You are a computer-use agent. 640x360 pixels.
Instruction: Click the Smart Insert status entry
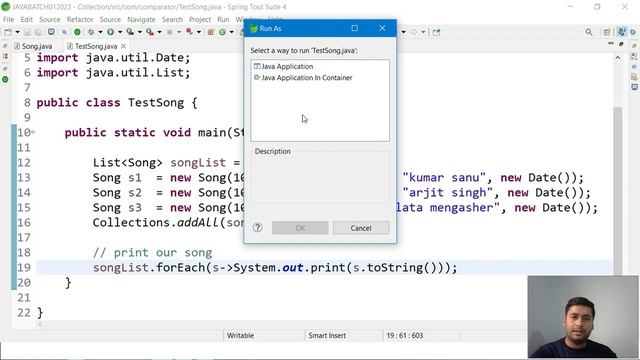327,335
